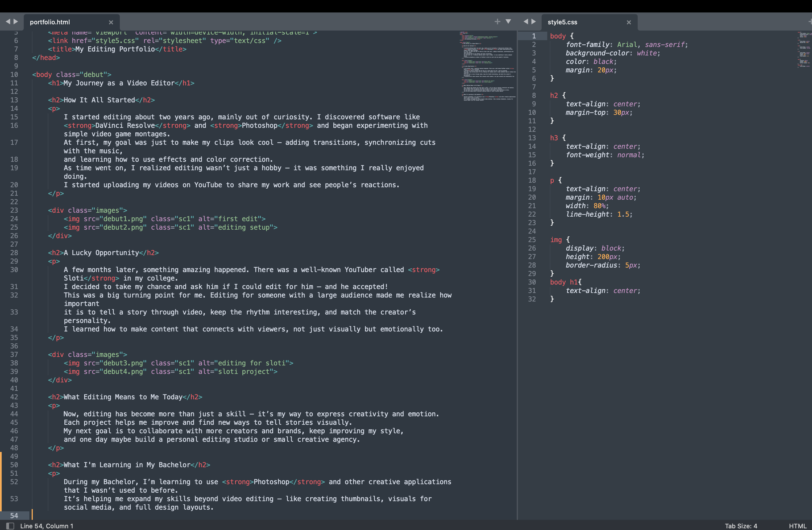Open the Tab Size: 4 menu
This screenshot has width=812, height=530.
coord(741,526)
